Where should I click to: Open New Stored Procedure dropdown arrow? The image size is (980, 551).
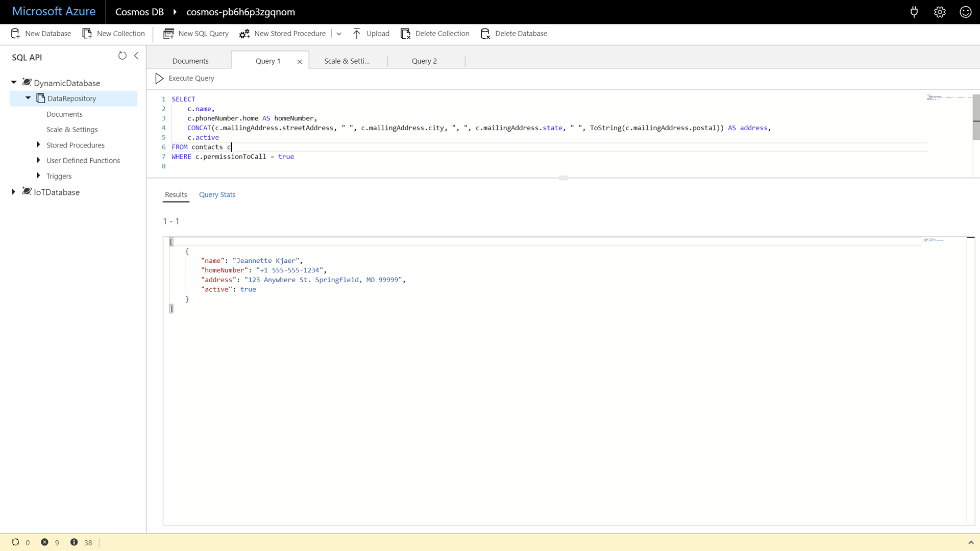[339, 34]
